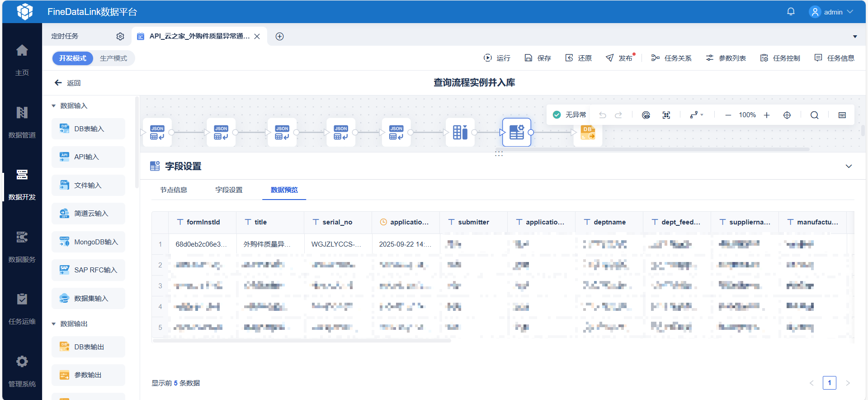Select DB表输出 component
Image resolution: width=868 pixels, height=400 pixels.
[x=88, y=347]
